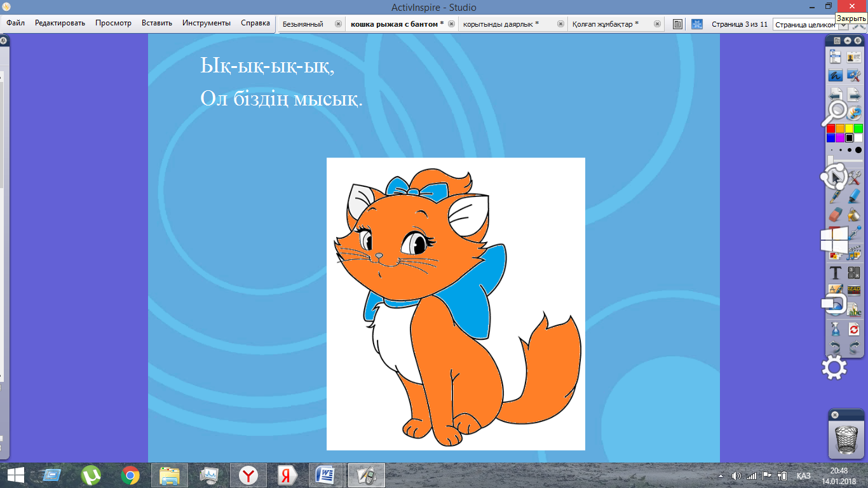The image size is (868, 488).
Task: Close the Flipchart Bin floating panel
Action: [835, 415]
